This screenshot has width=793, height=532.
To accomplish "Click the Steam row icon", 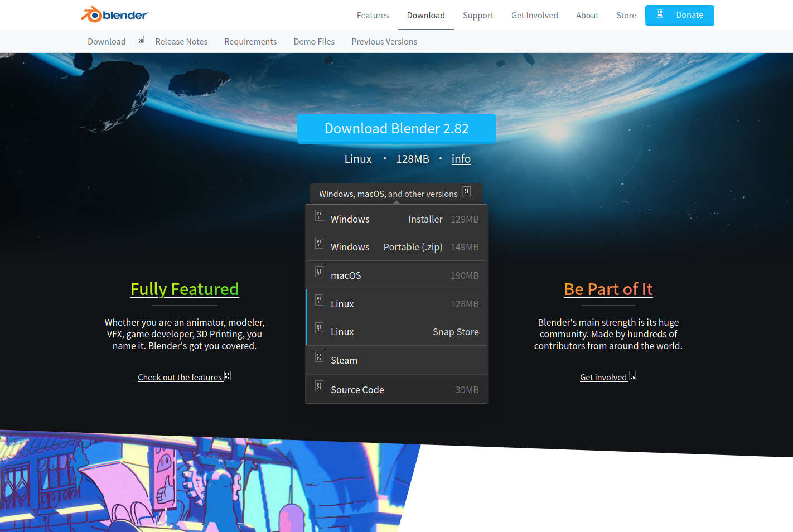I will coord(320,356).
